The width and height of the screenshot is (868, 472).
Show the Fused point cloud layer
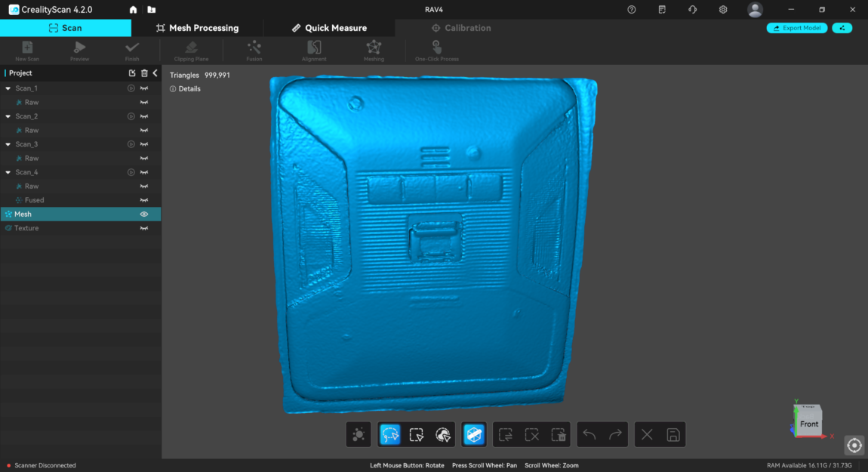[144, 200]
